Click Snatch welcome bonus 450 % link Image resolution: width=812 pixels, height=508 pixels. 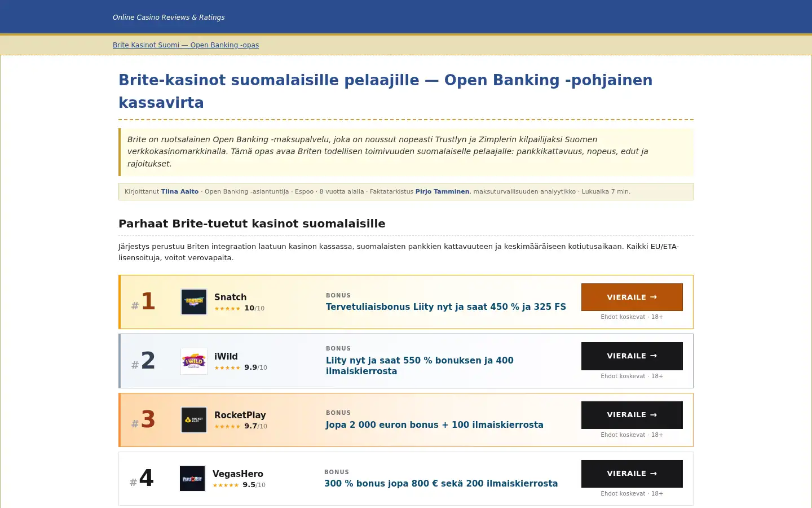pos(446,307)
